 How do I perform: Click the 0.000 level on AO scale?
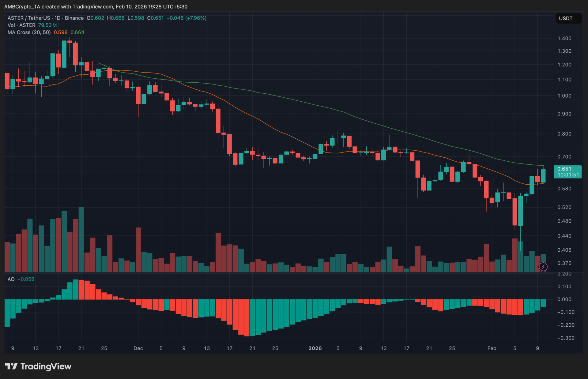[x=564, y=299]
